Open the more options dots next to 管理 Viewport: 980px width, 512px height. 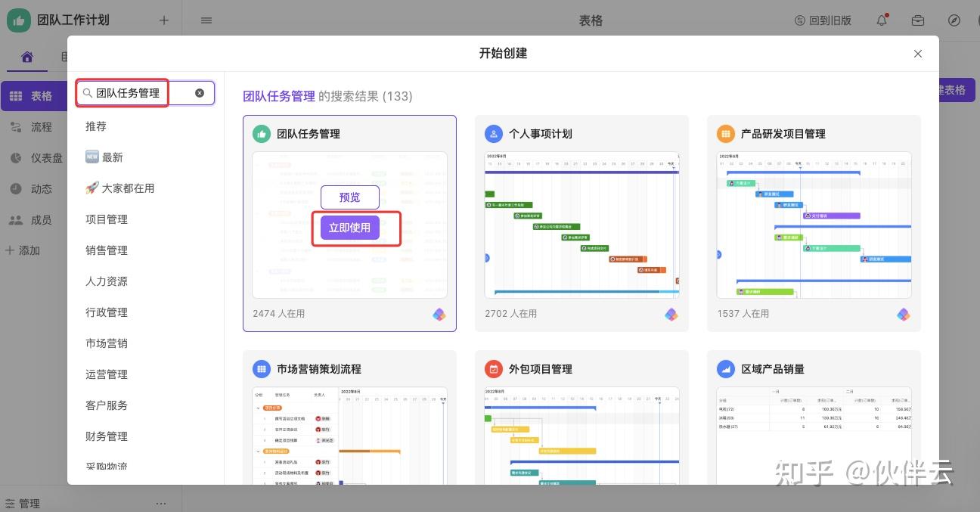[x=161, y=503]
